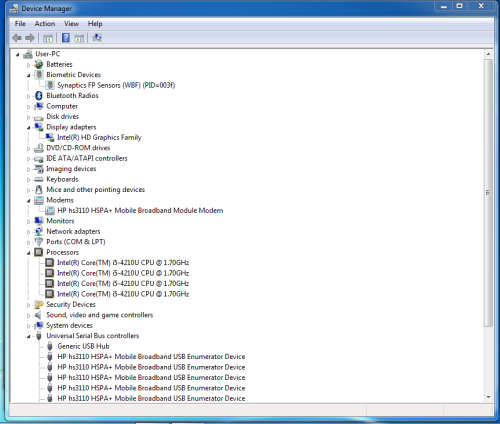Select the Generic USB Hub label
This screenshot has width=500, height=424.
[x=83, y=346]
